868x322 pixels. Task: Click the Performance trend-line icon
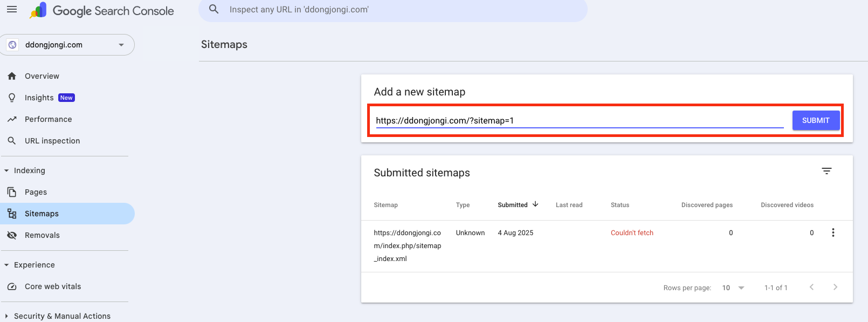12,119
